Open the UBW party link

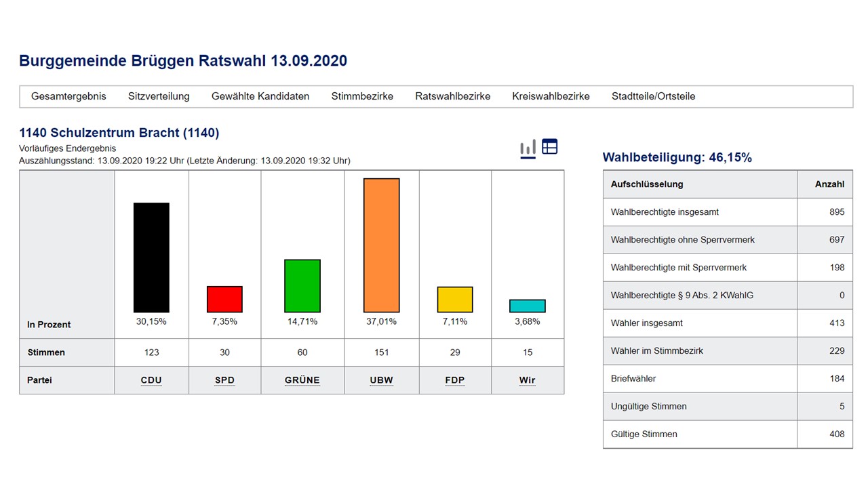(381, 380)
